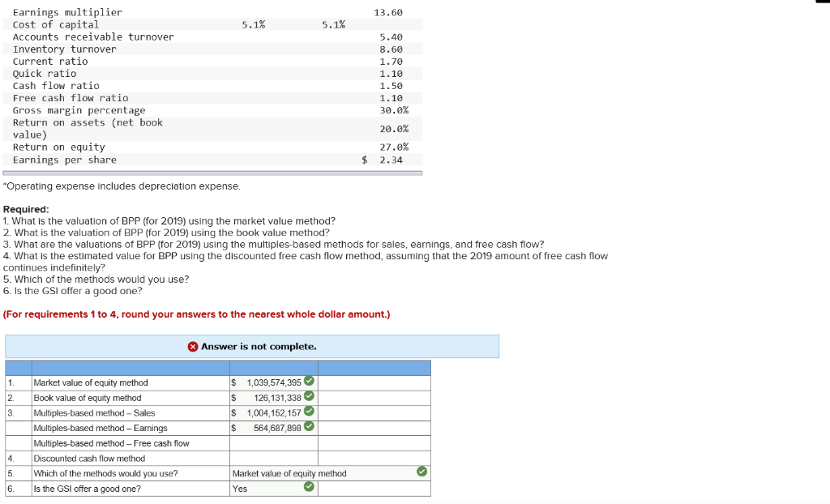The width and height of the screenshot is (830, 504).
Task: Click the 8.60 inventory turnover value
Action: pyautogui.click(x=391, y=49)
